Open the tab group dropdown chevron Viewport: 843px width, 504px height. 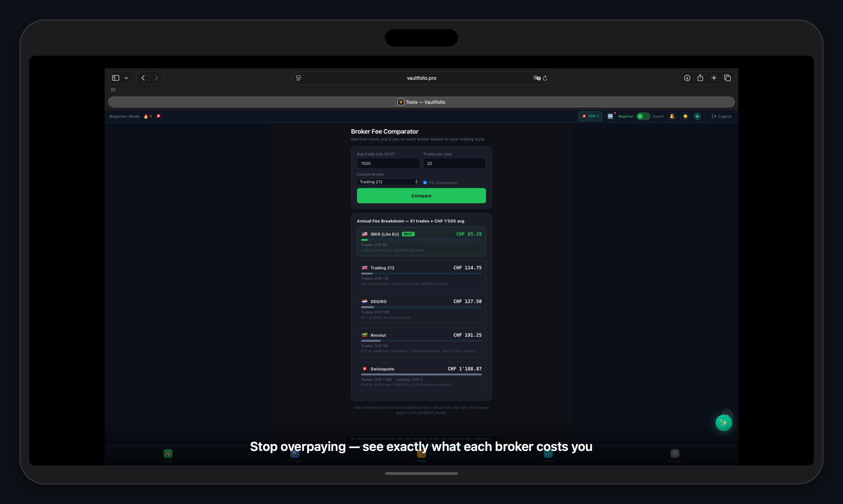click(126, 78)
